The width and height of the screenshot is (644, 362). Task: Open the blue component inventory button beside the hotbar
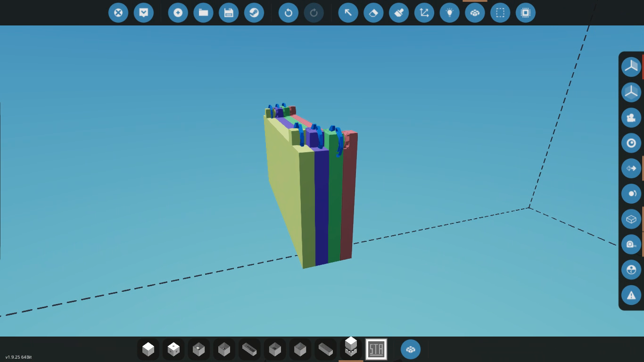(x=411, y=349)
